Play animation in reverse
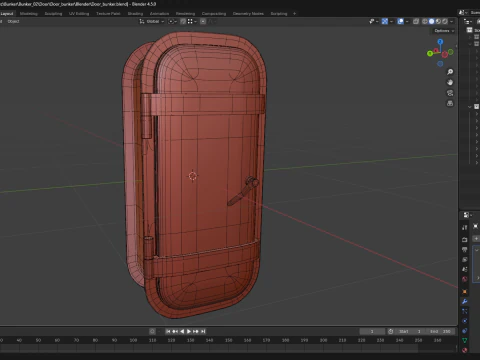The height and width of the screenshot is (360, 480). (182, 331)
